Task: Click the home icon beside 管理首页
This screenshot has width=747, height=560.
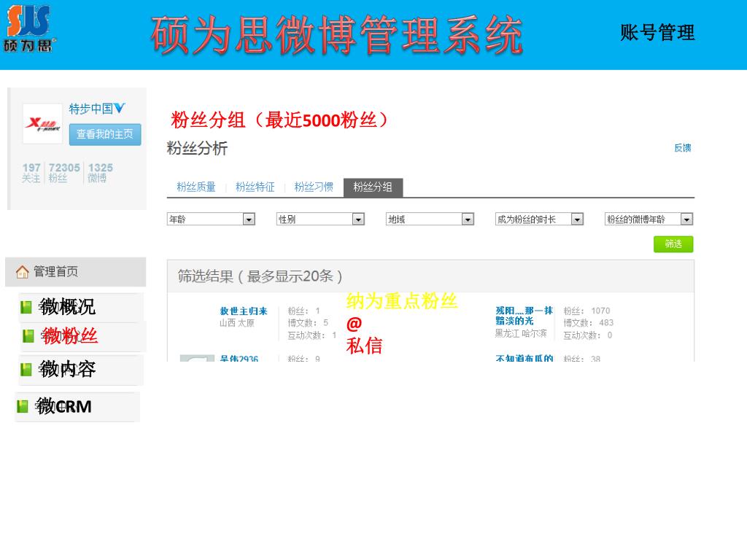Action: 22,272
